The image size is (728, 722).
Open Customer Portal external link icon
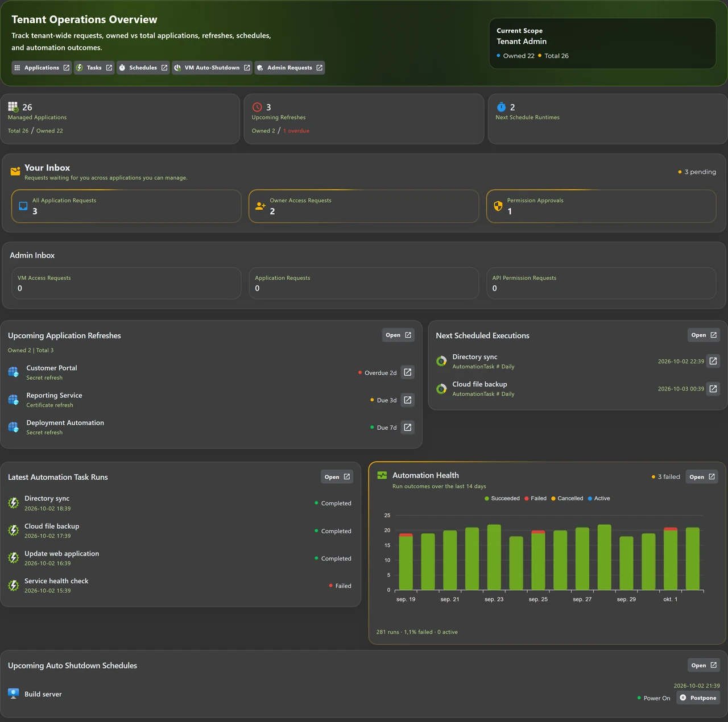tap(408, 372)
